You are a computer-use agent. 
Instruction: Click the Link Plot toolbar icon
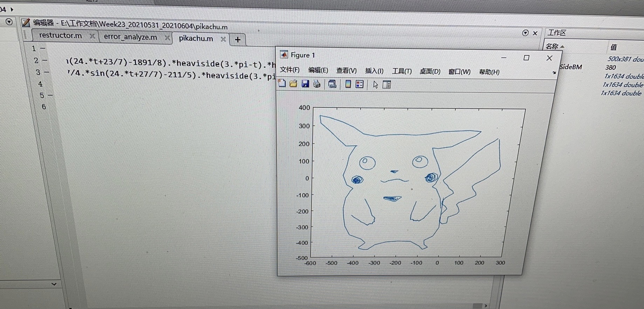click(x=332, y=84)
